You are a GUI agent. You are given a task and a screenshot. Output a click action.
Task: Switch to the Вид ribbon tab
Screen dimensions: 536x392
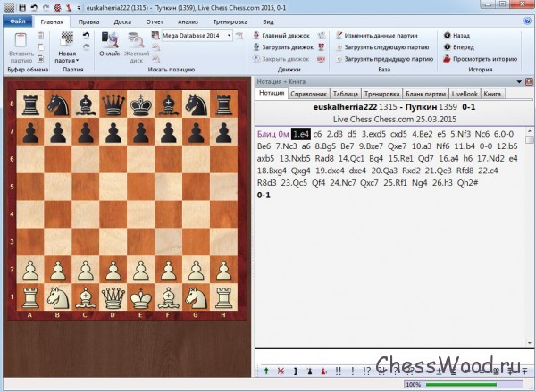(268, 21)
